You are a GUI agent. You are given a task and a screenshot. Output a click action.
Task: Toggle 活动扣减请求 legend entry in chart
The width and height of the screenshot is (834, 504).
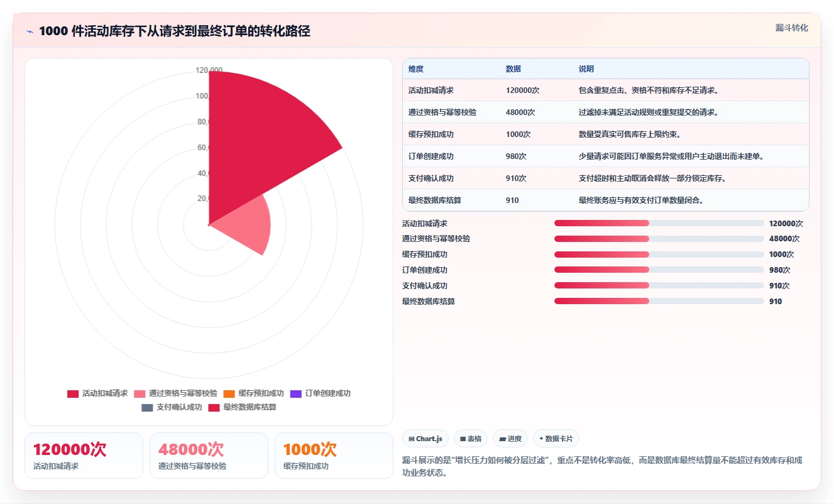point(97,393)
